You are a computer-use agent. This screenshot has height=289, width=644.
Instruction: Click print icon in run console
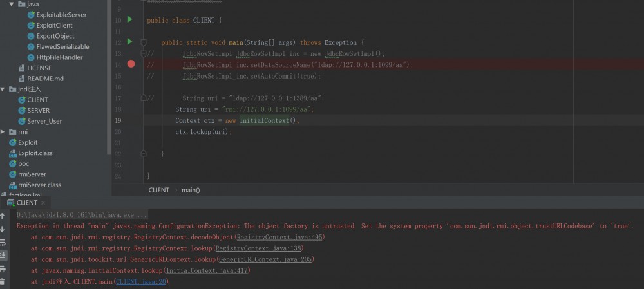(x=3, y=268)
